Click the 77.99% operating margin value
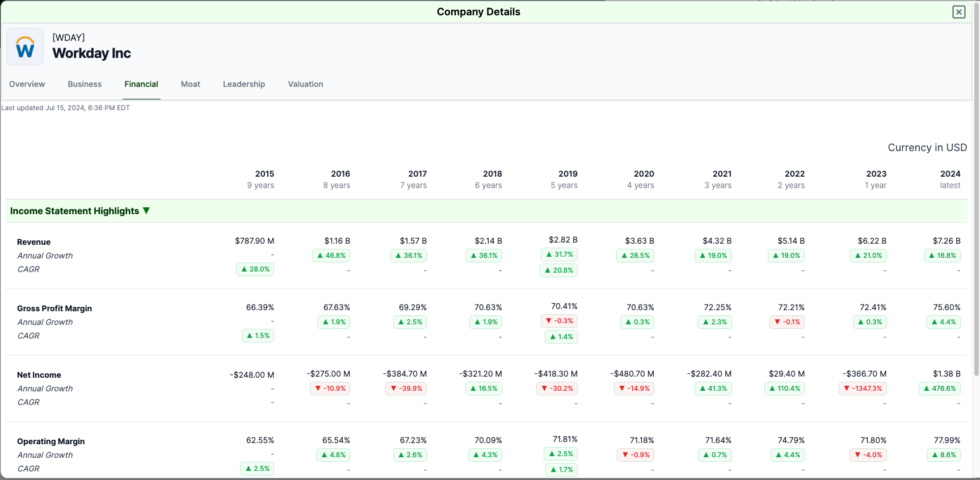The width and height of the screenshot is (980, 480). point(947,440)
